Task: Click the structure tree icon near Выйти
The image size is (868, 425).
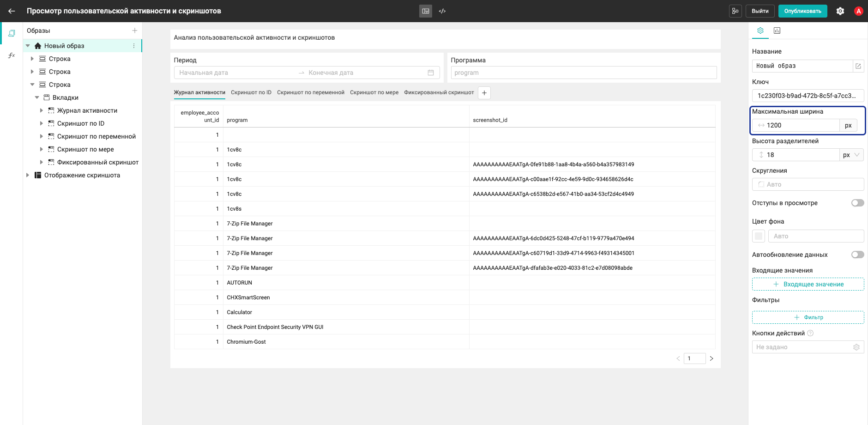Action: pos(735,11)
